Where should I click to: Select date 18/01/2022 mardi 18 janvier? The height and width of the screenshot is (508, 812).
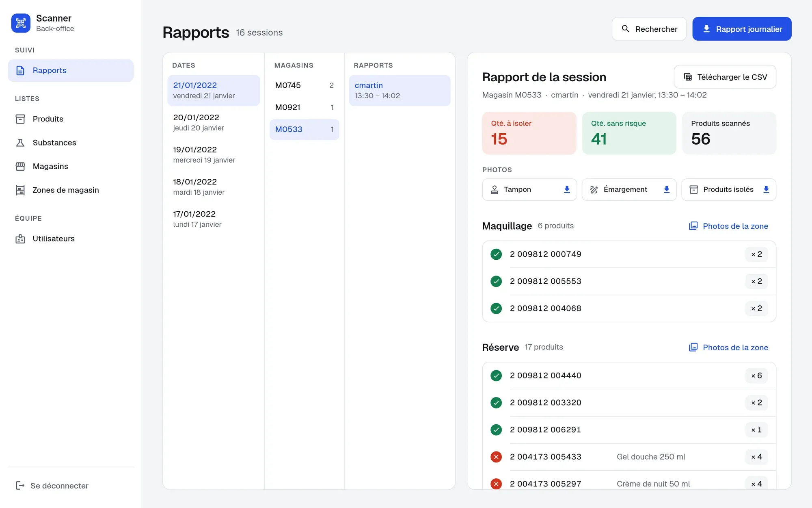(x=214, y=187)
